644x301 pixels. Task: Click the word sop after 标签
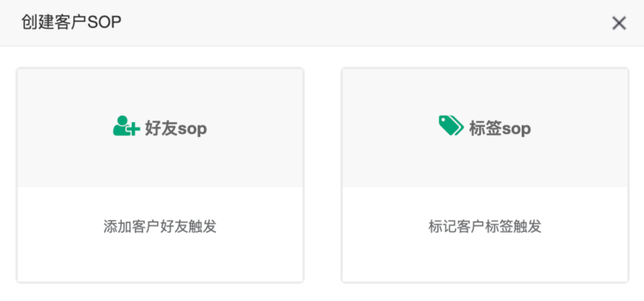516,130
